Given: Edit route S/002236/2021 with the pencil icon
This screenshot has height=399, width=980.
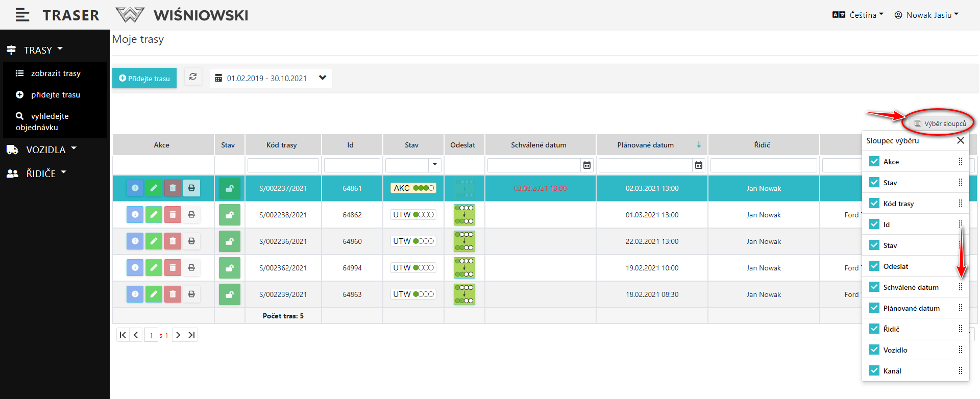Looking at the screenshot, I should click(154, 241).
